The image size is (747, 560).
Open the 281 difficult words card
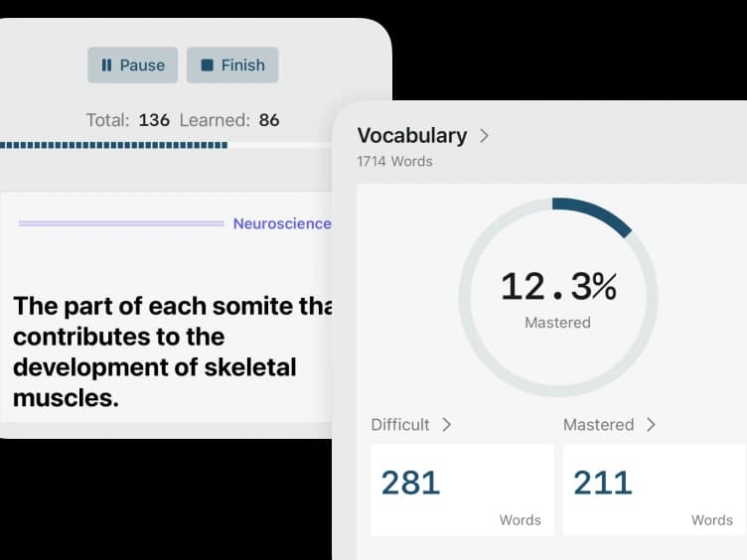click(462, 490)
